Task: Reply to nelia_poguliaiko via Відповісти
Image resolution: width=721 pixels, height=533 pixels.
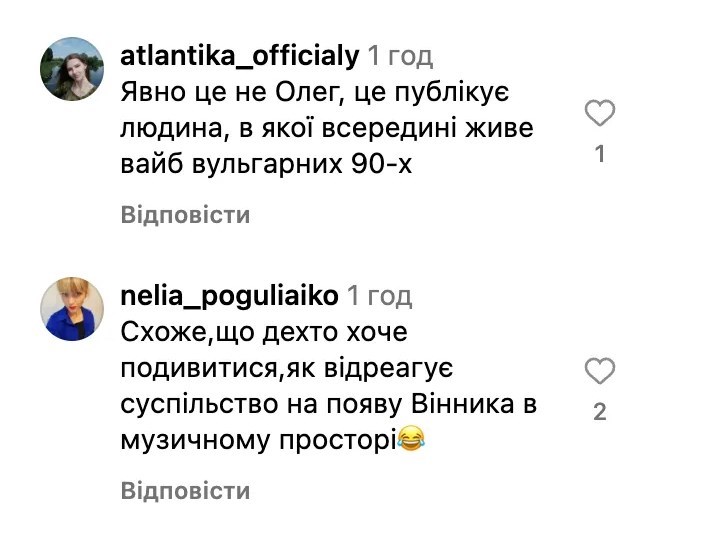Action: (x=185, y=491)
